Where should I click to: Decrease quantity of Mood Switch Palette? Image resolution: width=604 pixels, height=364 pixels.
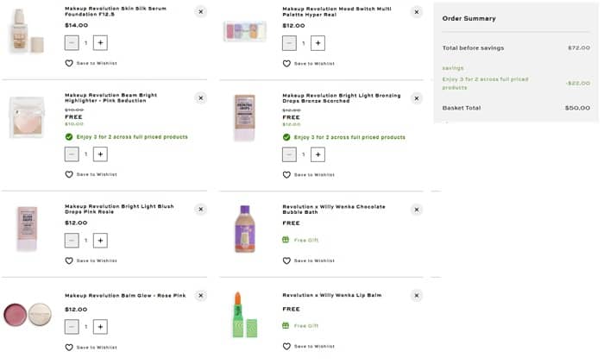289,43
